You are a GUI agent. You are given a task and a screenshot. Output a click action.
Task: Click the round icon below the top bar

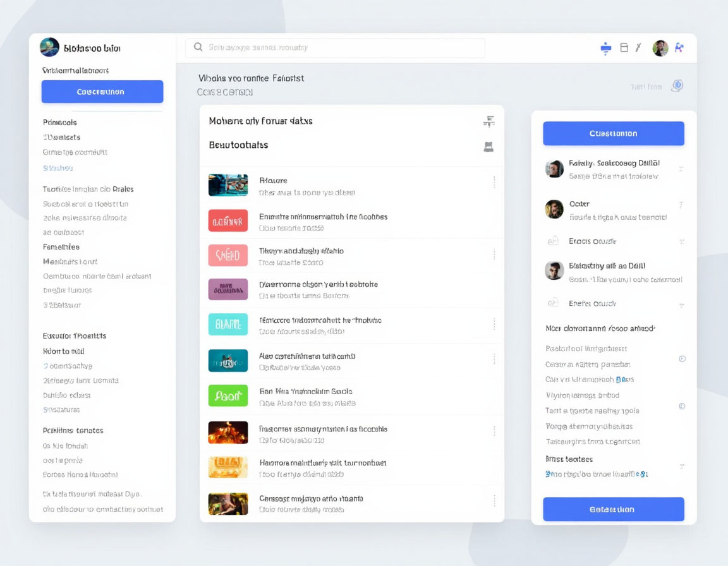[677, 86]
